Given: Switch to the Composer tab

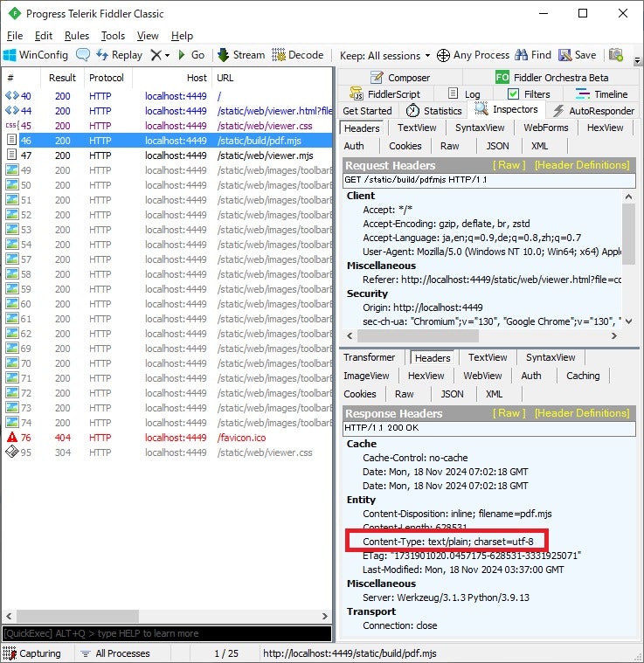Looking at the screenshot, I should [400, 78].
